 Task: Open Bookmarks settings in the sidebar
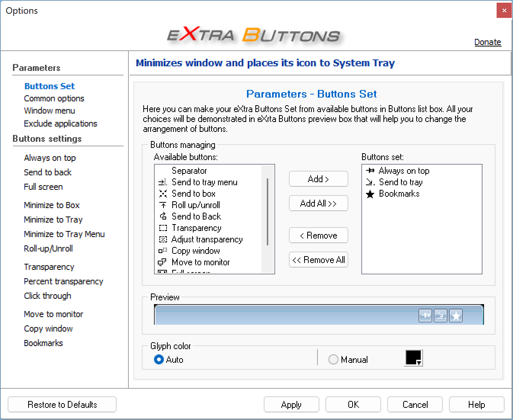[43, 343]
